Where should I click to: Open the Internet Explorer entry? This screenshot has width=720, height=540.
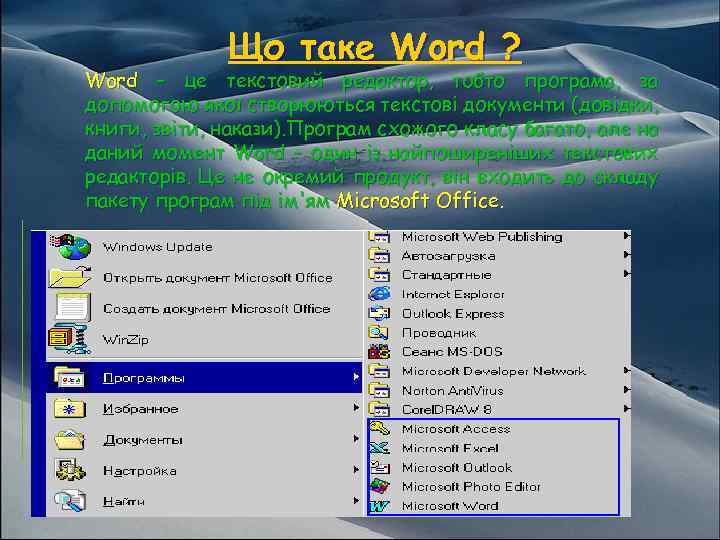click(499, 294)
